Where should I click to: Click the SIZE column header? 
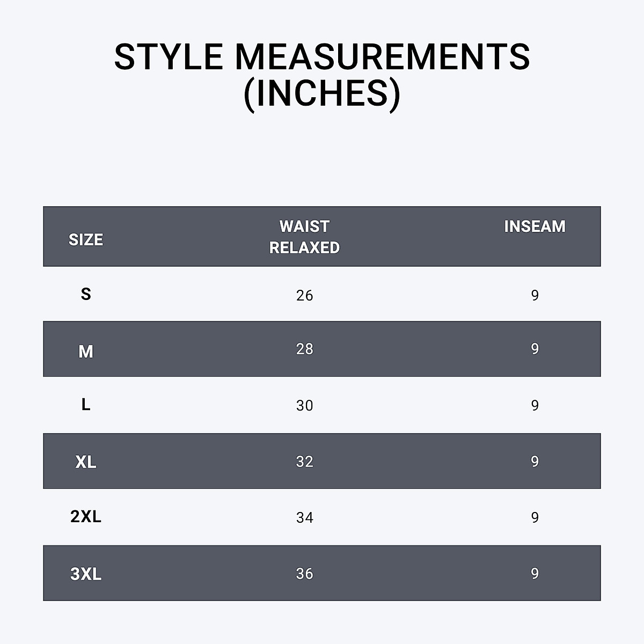[86, 239]
